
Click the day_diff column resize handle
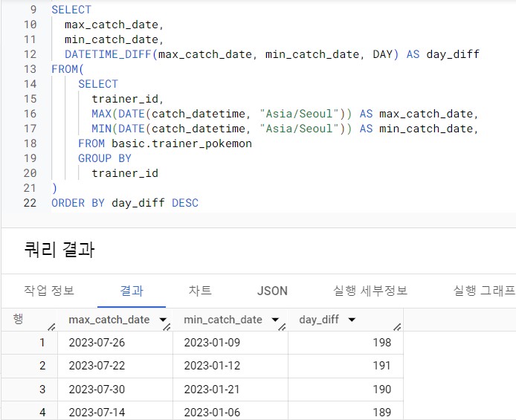pos(398,327)
